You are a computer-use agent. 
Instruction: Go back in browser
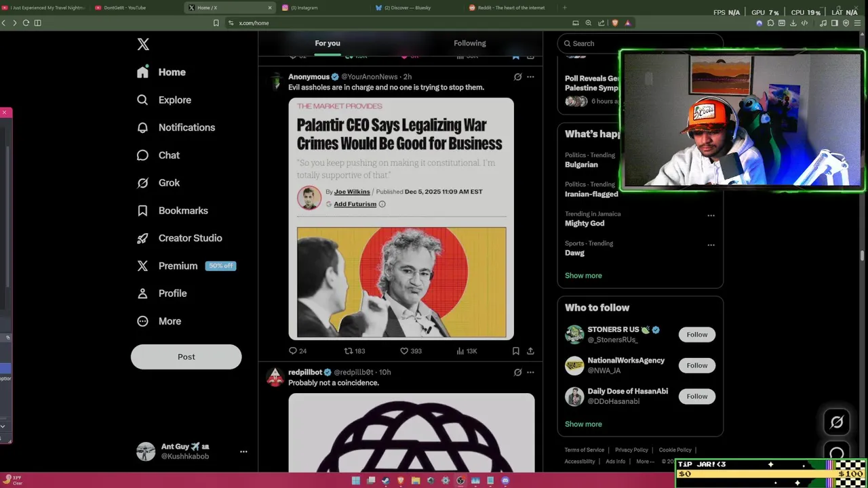pos(3,22)
